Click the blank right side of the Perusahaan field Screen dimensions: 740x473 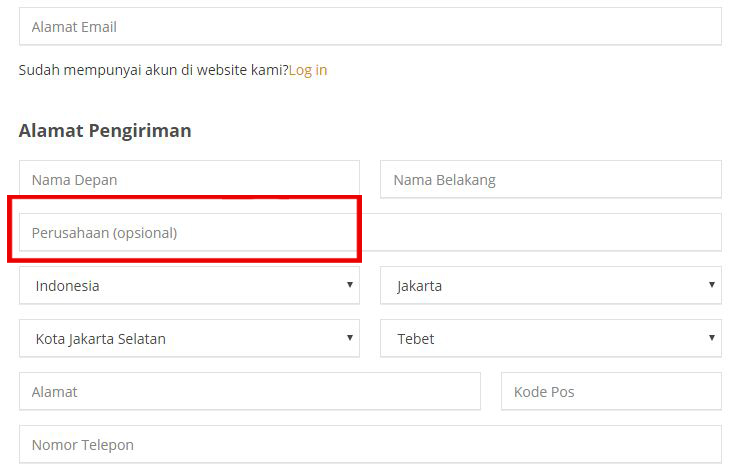point(543,232)
